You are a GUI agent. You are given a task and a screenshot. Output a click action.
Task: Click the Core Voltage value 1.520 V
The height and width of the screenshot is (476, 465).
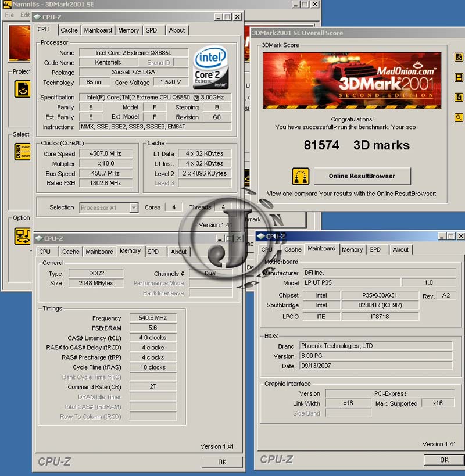pyautogui.click(x=170, y=82)
